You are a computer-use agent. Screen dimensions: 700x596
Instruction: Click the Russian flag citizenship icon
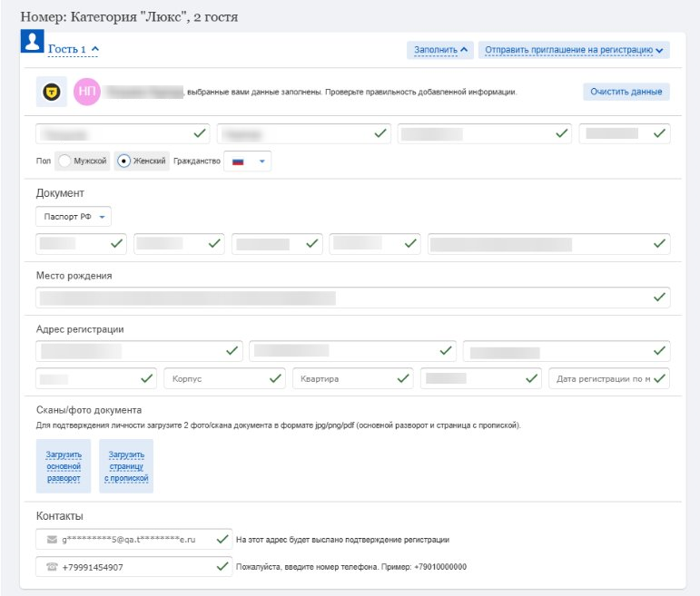239,161
